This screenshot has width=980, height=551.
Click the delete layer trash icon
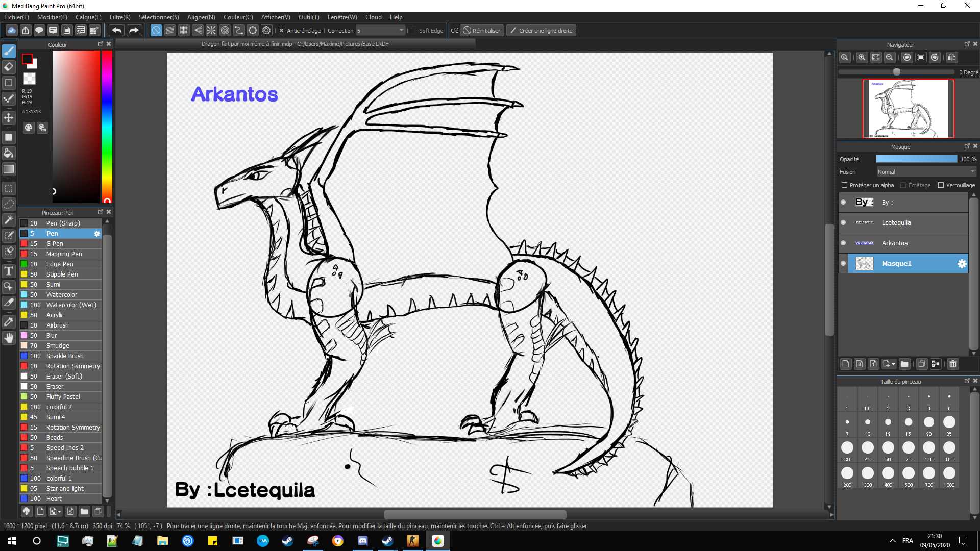coord(952,364)
